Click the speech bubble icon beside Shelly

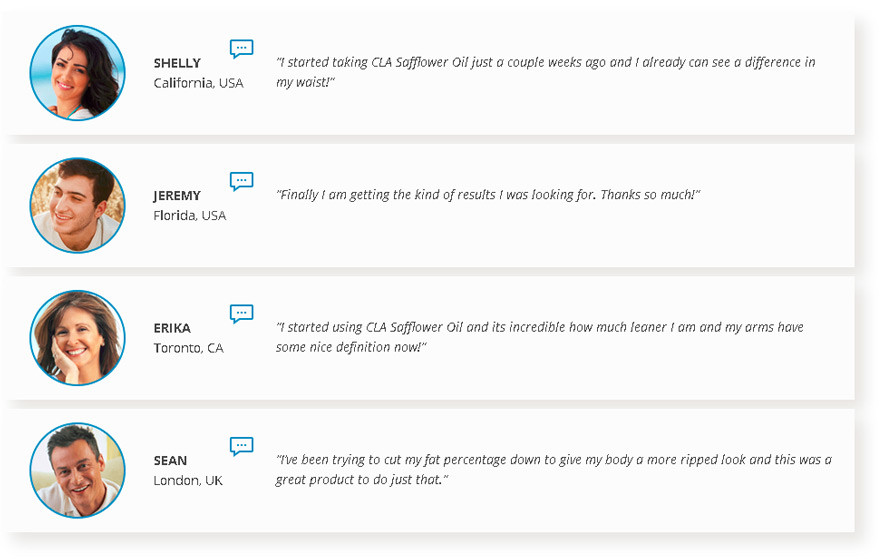click(241, 48)
